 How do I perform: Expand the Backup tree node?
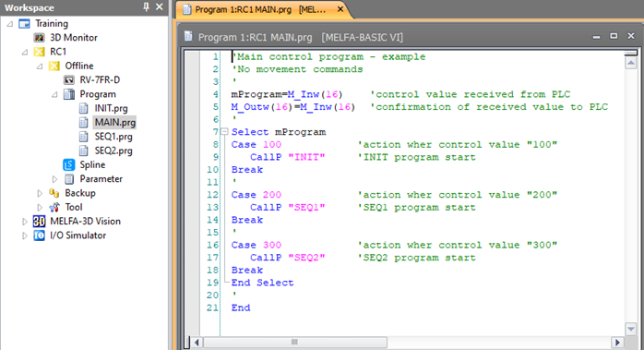point(40,193)
